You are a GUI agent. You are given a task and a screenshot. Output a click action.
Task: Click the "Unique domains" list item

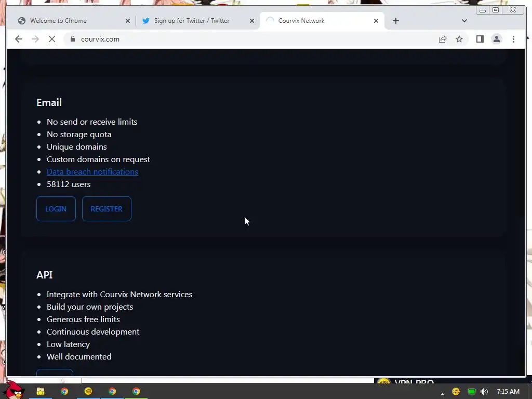[x=77, y=147]
